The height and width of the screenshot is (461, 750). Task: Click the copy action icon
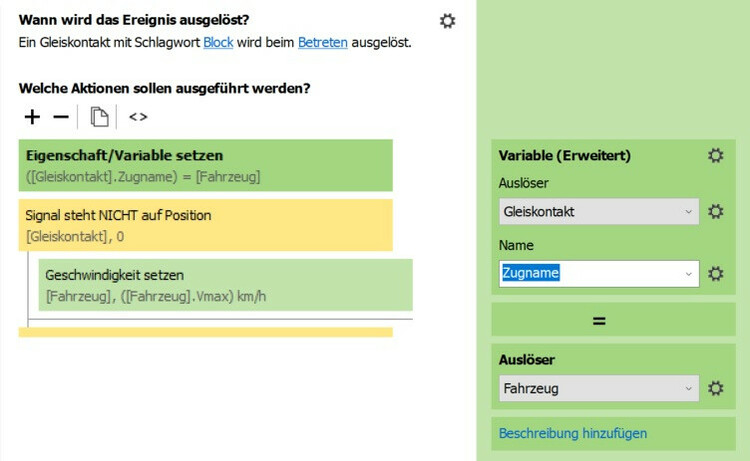(99, 117)
